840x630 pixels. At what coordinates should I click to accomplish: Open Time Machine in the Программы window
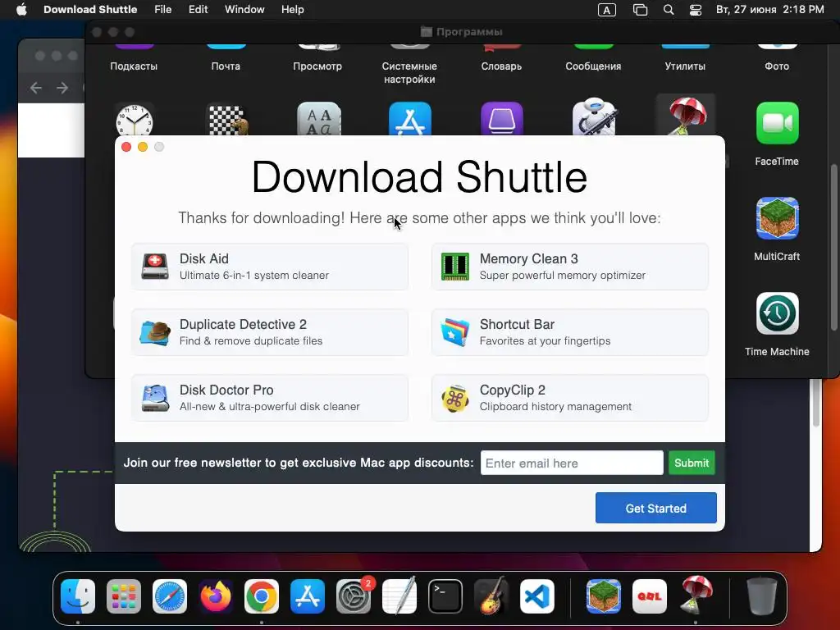pos(777,313)
